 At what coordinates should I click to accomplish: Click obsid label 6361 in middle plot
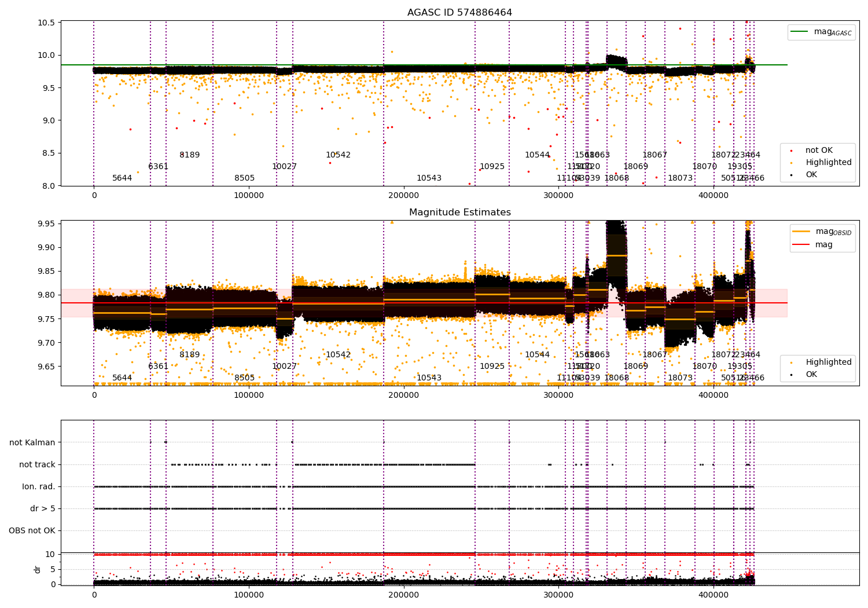pyautogui.click(x=158, y=366)
